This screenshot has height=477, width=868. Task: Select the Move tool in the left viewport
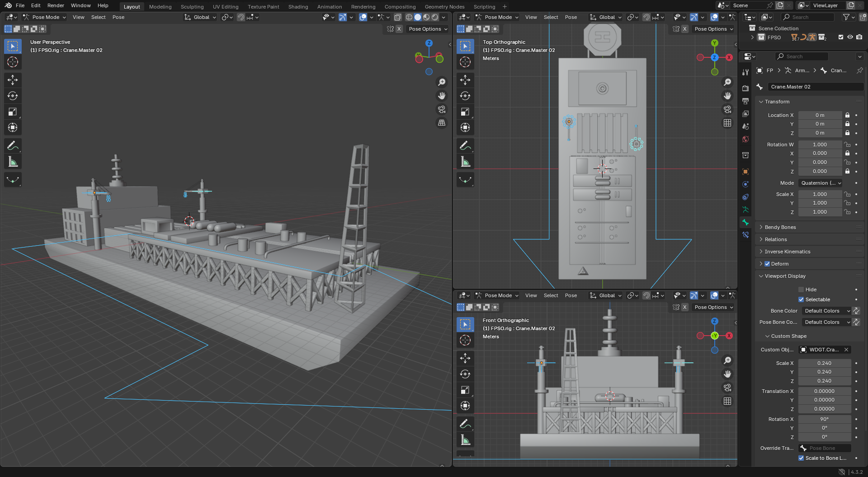13,80
